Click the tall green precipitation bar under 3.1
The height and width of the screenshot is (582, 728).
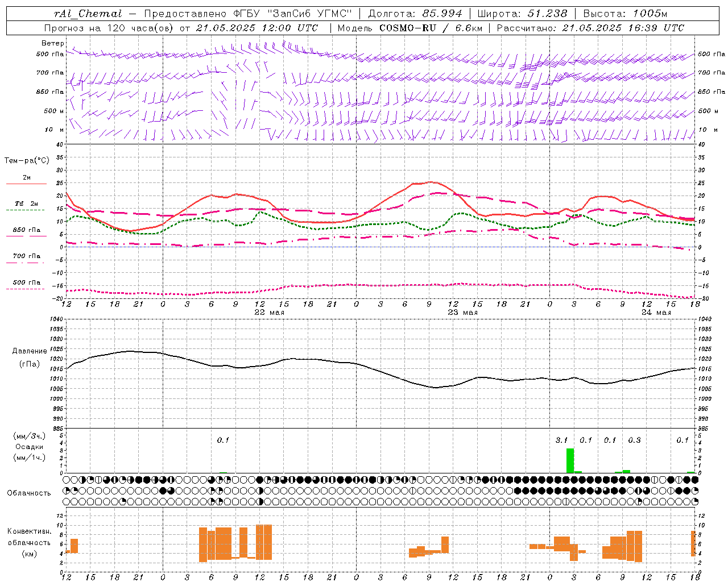coord(570,461)
